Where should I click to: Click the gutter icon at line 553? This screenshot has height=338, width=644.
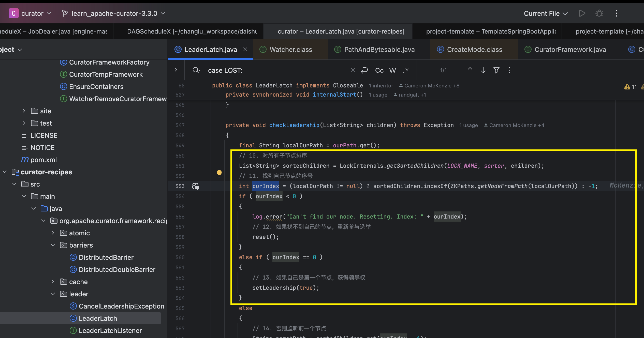tap(195, 186)
